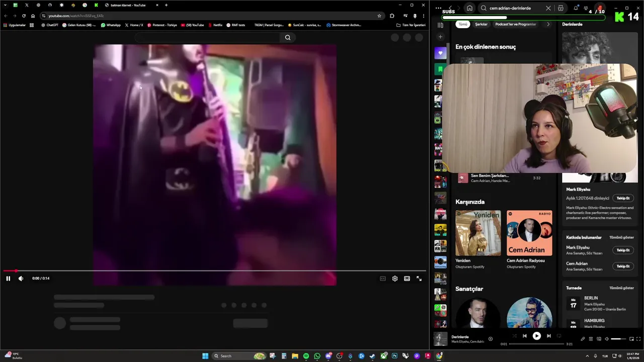The width and height of the screenshot is (644, 362).
Task: Add Derinlerde to library plus icon
Action: click(x=491, y=339)
